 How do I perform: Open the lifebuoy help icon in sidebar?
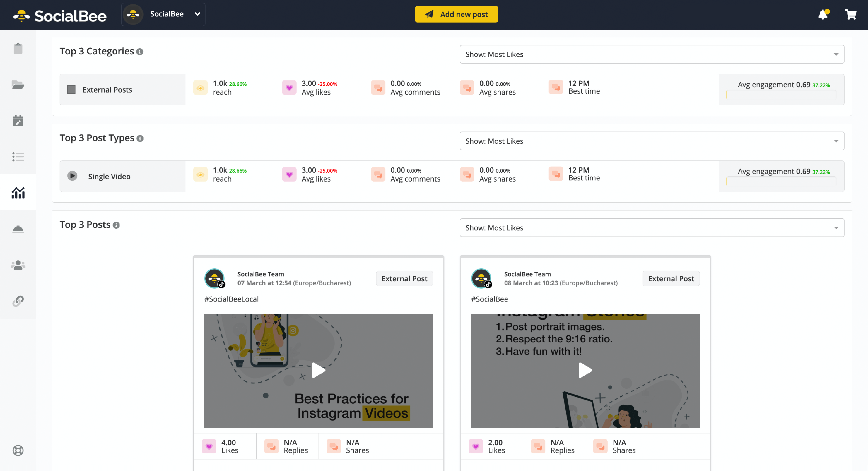[18, 450]
